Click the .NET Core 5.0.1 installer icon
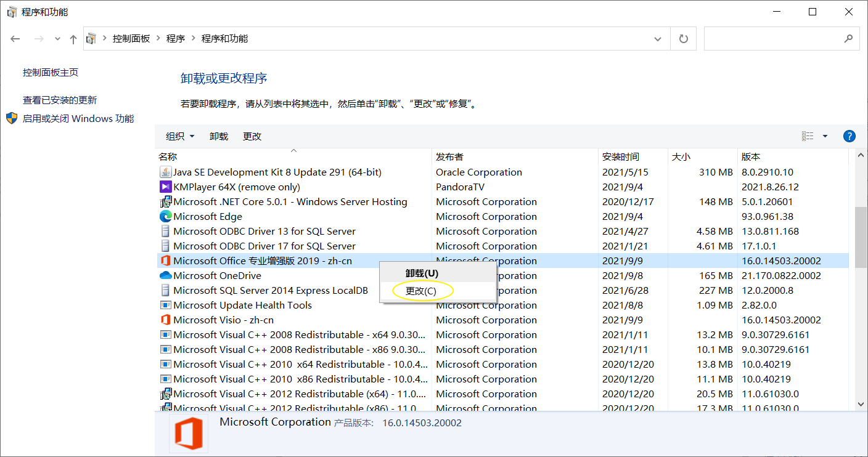Screen dimensions: 868x457 pos(165,202)
